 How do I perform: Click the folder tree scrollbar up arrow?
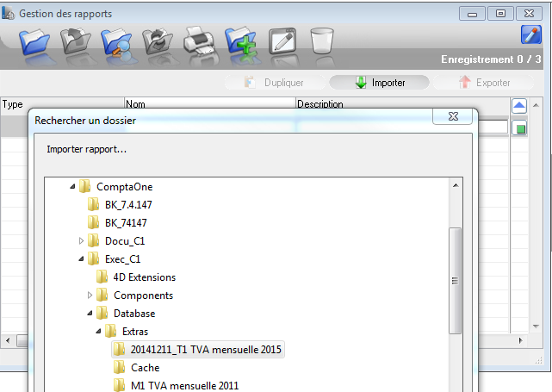tap(456, 185)
